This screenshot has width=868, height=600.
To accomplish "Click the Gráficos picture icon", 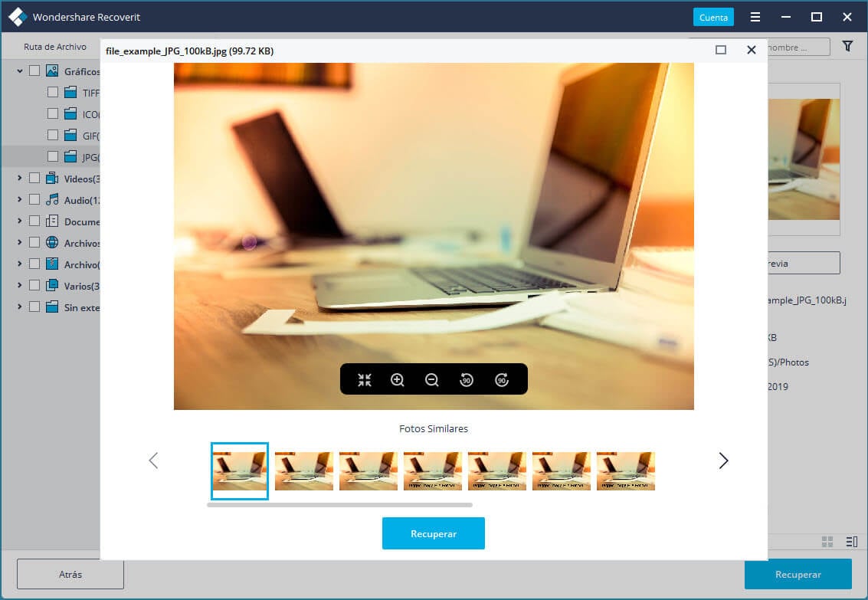I will 52,70.
